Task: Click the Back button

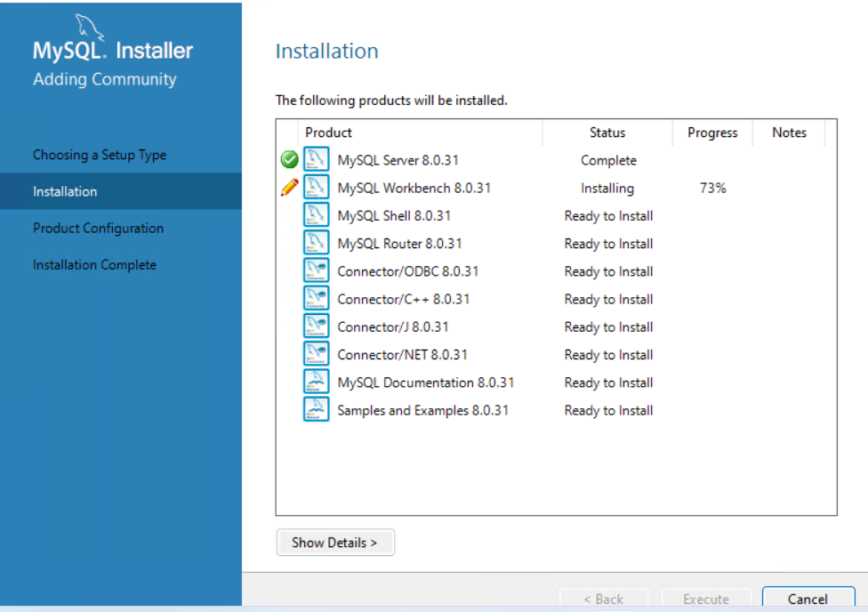Action: [603, 600]
